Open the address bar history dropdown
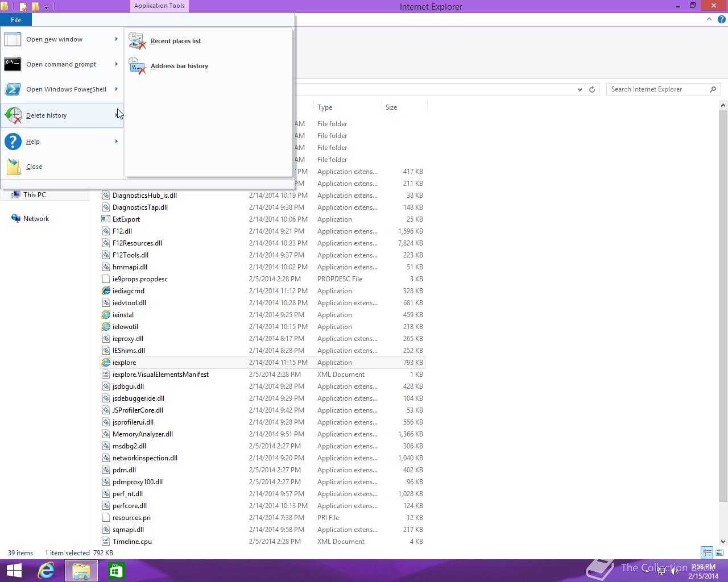 580,89
